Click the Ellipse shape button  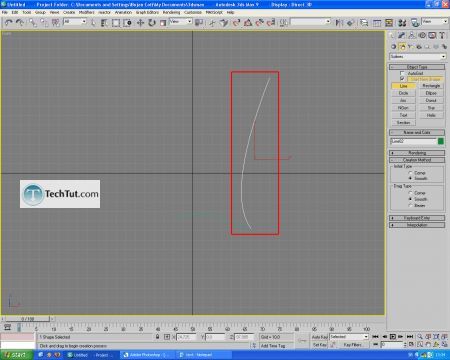[431, 93]
